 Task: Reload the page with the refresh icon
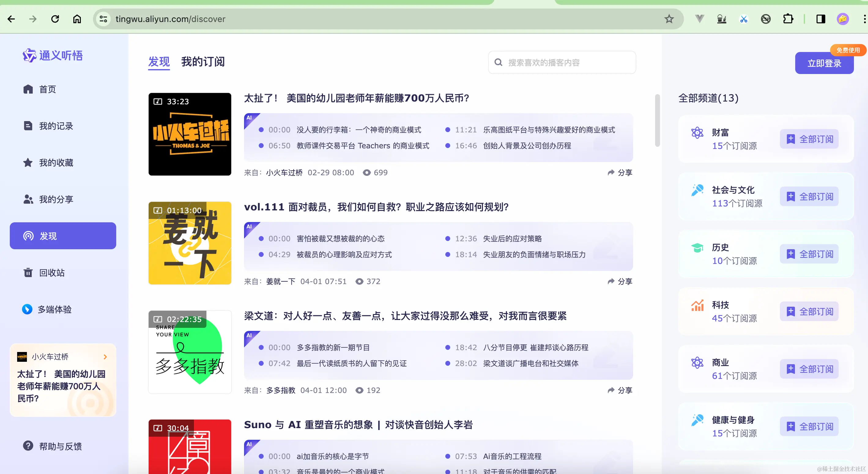coord(55,19)
